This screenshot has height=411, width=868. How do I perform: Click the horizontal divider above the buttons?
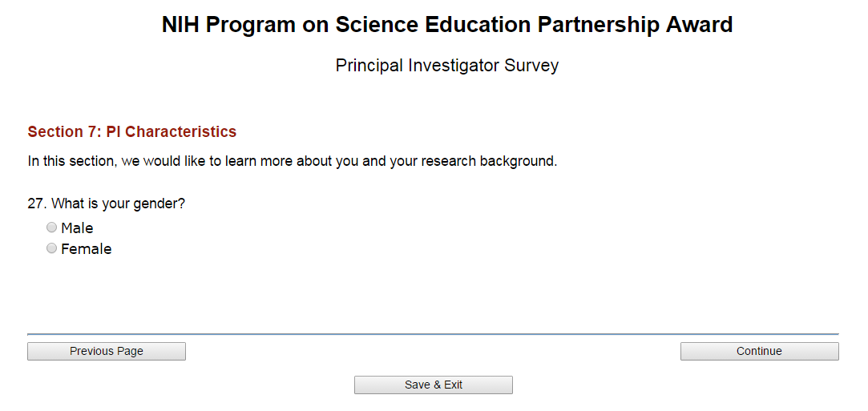coord(433,333)
